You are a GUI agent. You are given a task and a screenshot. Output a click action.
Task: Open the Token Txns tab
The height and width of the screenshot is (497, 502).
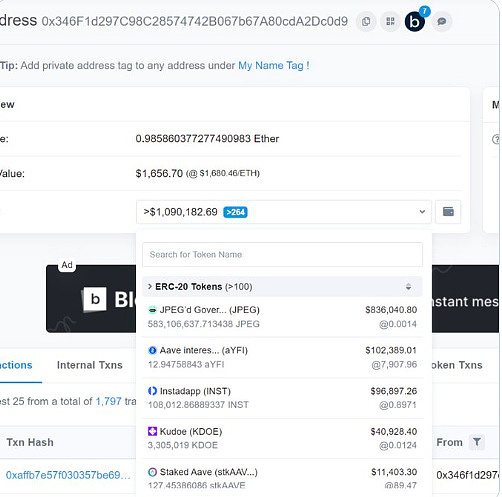click(x=457, y=365)
